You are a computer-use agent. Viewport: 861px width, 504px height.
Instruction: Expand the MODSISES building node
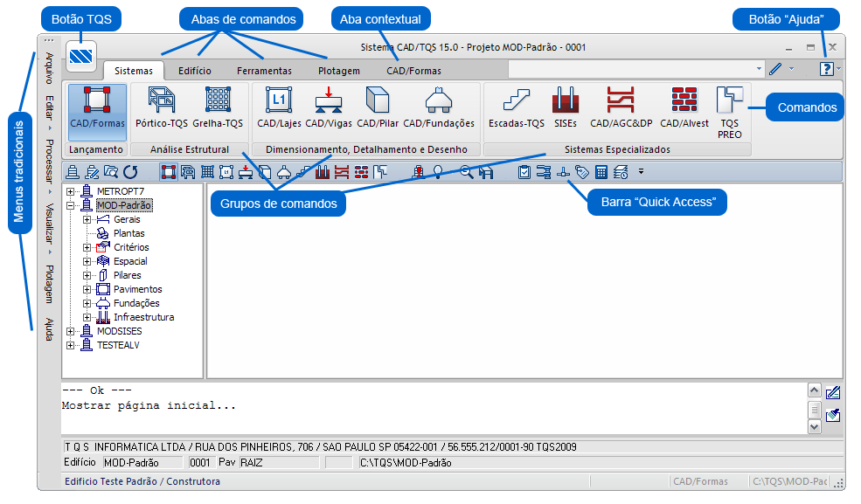pos(70,331)
